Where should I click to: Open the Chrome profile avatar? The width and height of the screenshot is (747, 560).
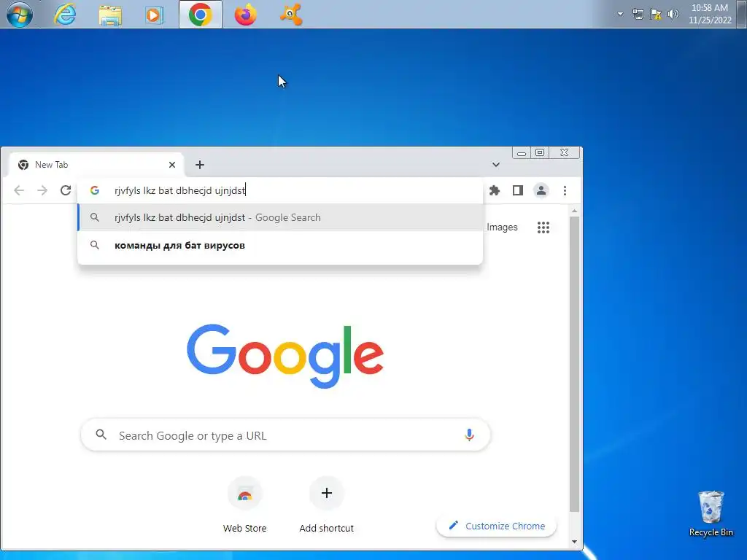click(541, 190)
